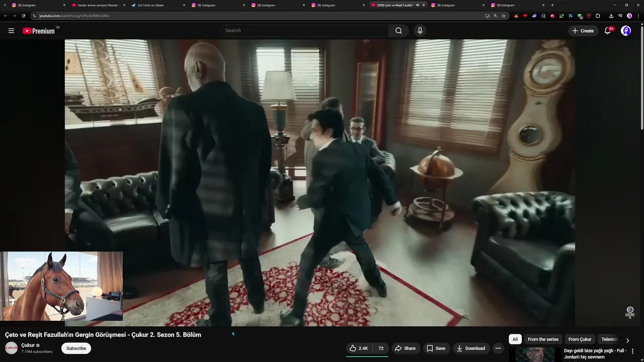Mute the playing Çeto ve Reşit tab
This screenshot has width=644, height=362.
click(418, 5)
